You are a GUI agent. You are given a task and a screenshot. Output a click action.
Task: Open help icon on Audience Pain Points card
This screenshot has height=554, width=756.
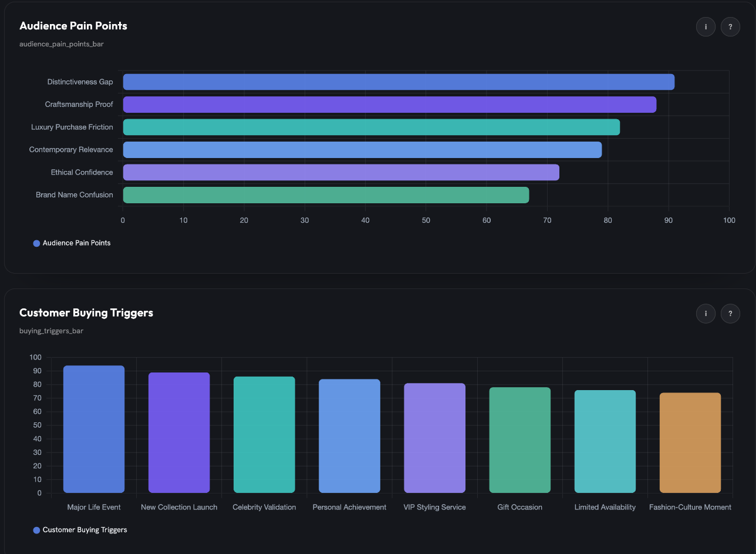click(730, 27)
